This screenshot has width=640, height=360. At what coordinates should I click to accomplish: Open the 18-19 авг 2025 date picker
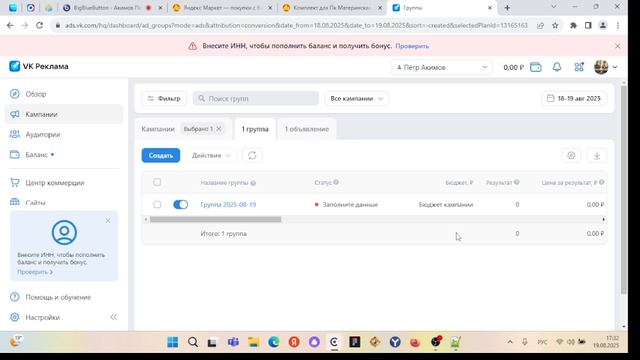[574, 98]
